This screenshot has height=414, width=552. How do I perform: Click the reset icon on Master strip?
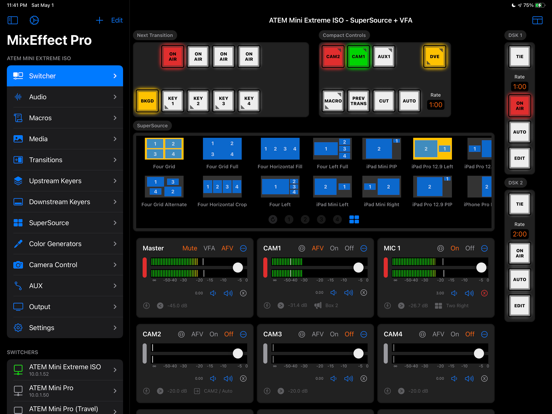coord(243,293)
